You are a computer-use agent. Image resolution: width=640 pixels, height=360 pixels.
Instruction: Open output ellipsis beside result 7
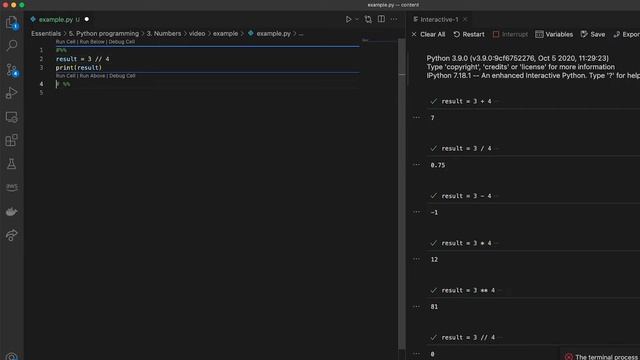coord(416,118)
